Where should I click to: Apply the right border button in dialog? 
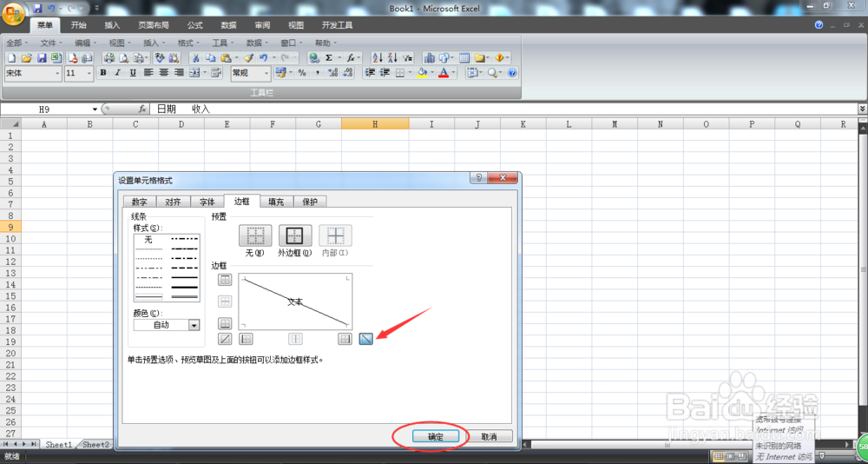click(x=345, y=338)
